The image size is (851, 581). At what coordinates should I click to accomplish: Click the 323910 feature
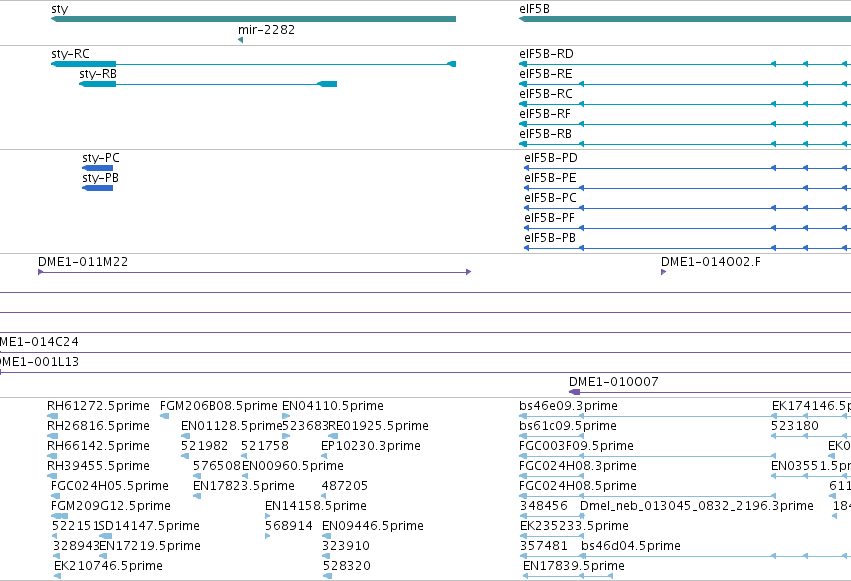(x=326, y=557)
